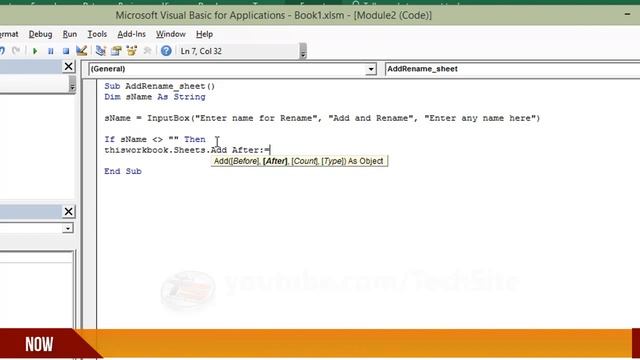This screenshot has width=640, height=360.
Task: Click the greyed Redo arrow icon
Action: [16, 51]
